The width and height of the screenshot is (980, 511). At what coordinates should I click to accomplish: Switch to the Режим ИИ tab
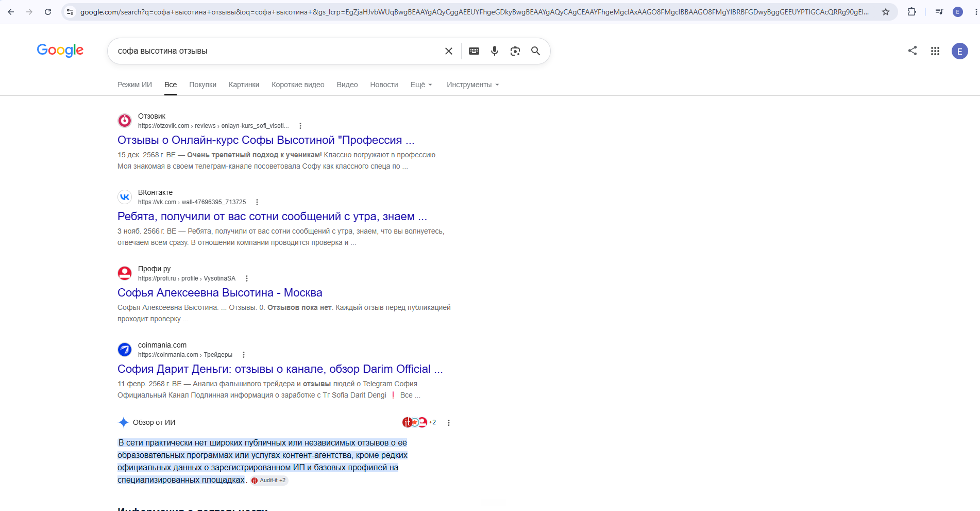134,85
